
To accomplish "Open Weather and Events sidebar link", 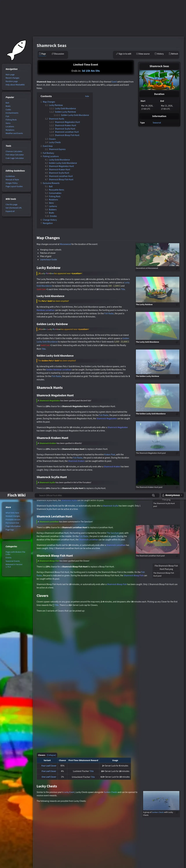I will pos(14,133).
